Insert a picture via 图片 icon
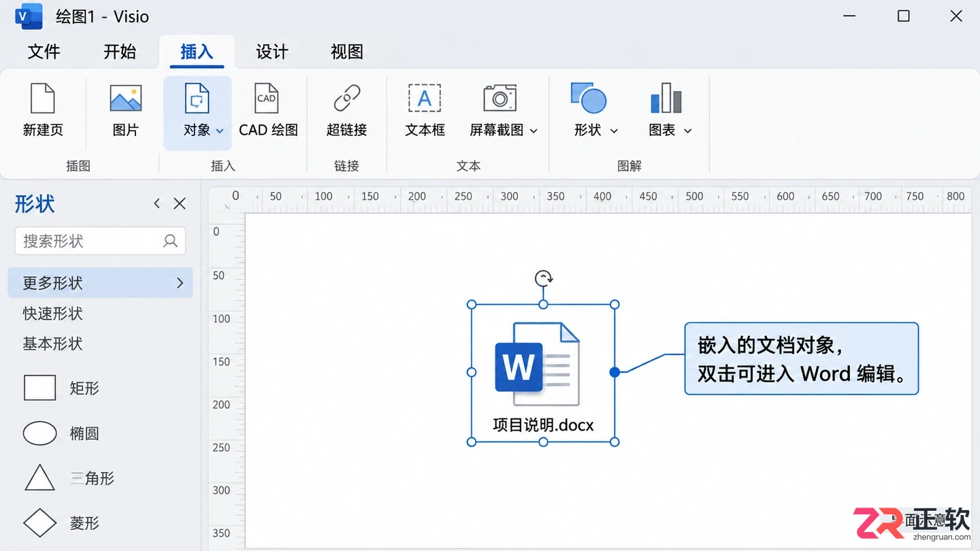 (126, 98)
